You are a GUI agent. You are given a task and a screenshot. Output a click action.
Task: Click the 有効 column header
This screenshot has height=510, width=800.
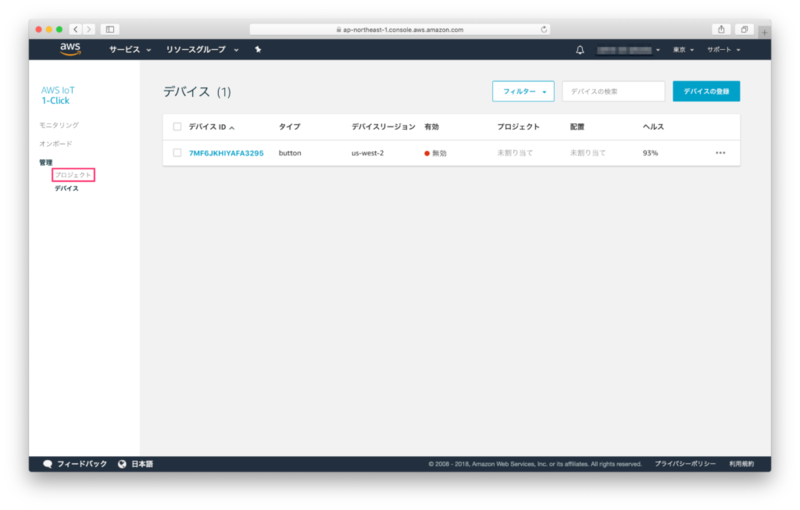pos(431,127)
